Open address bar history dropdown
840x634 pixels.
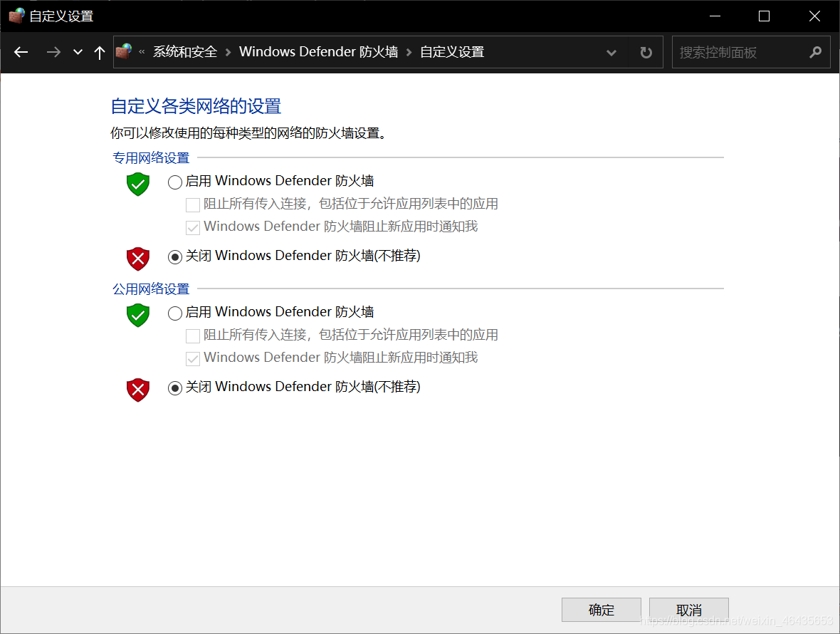(x=611, y=53)
